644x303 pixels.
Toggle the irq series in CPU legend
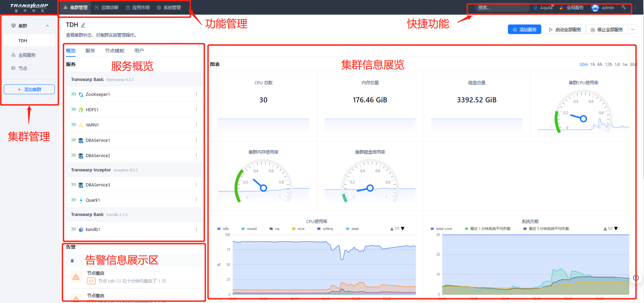(x=275, y=229)
